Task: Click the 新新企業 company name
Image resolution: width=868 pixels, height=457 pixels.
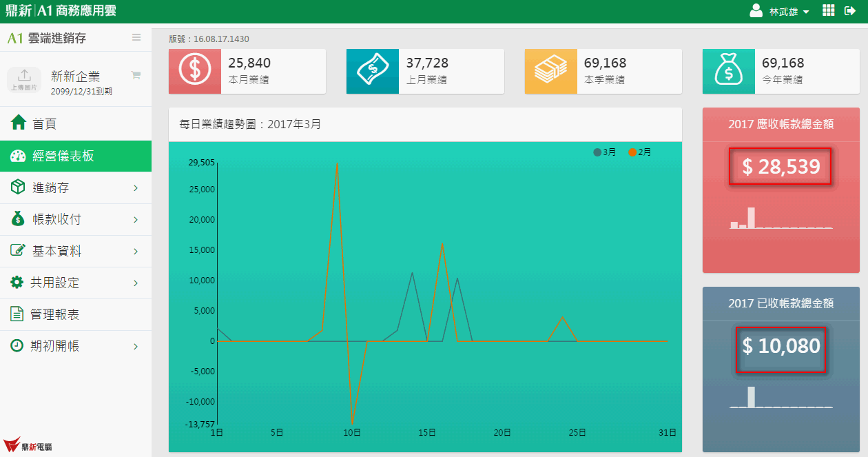Action: point(76,77)
